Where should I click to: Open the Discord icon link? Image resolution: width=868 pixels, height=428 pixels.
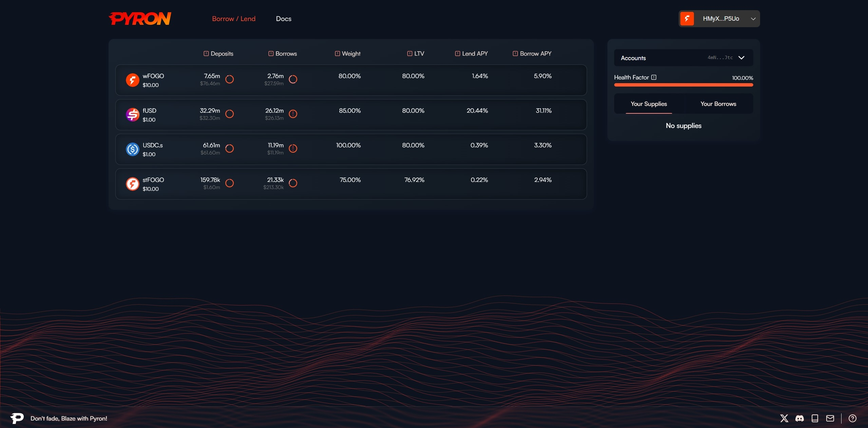click(x=799, y=418)
